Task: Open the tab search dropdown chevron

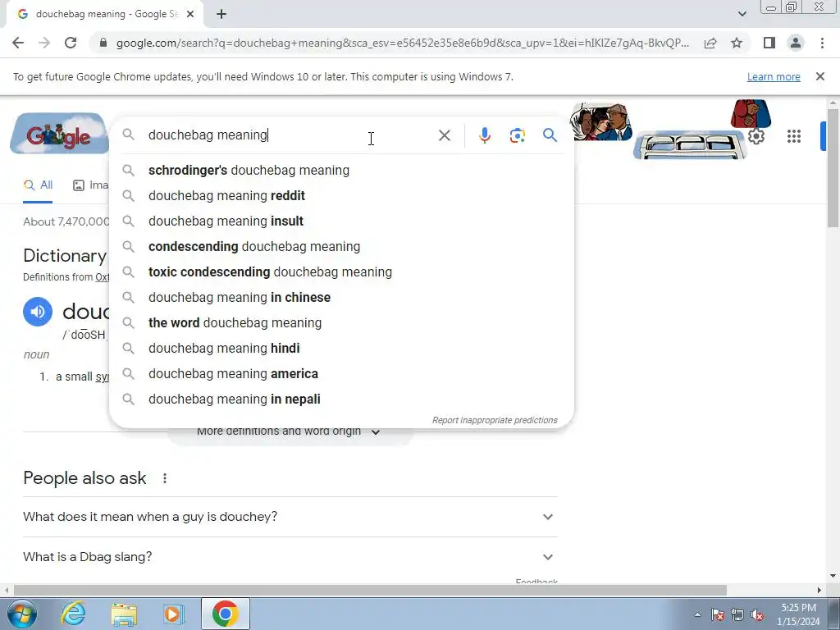Action: (742, 14)
